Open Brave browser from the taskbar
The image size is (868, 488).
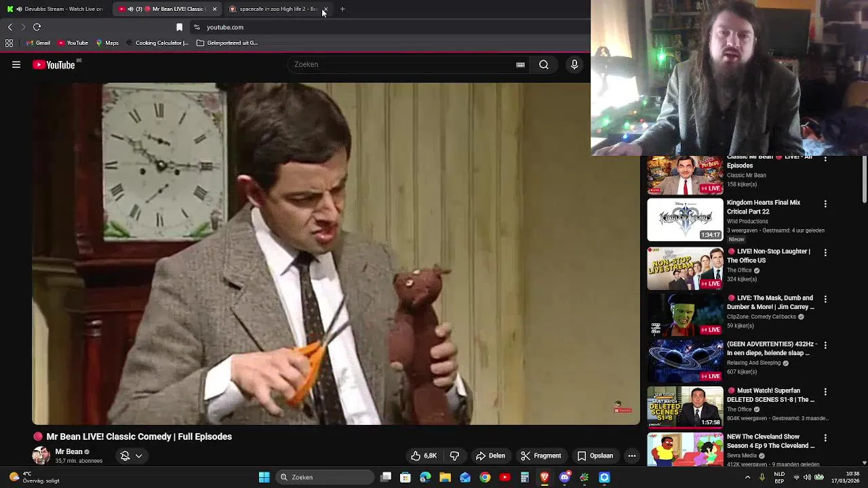pos(545,477)
